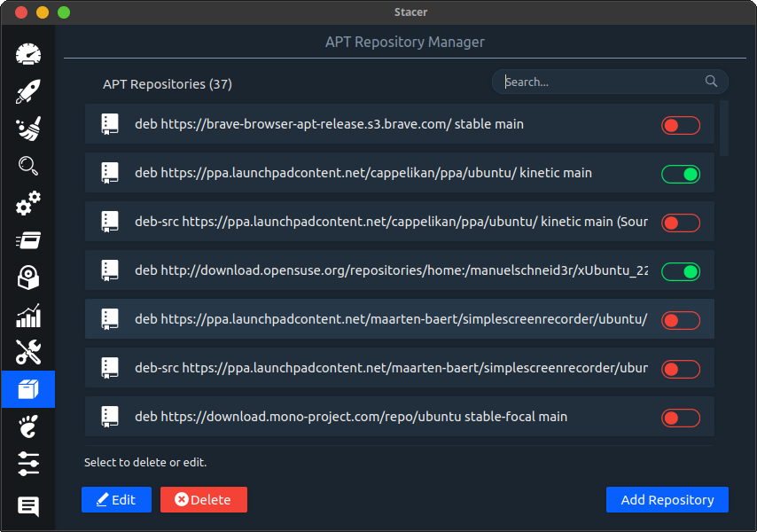757x532 pixels.
Task: Focus the repository Search field
Action: click(603, 82)
